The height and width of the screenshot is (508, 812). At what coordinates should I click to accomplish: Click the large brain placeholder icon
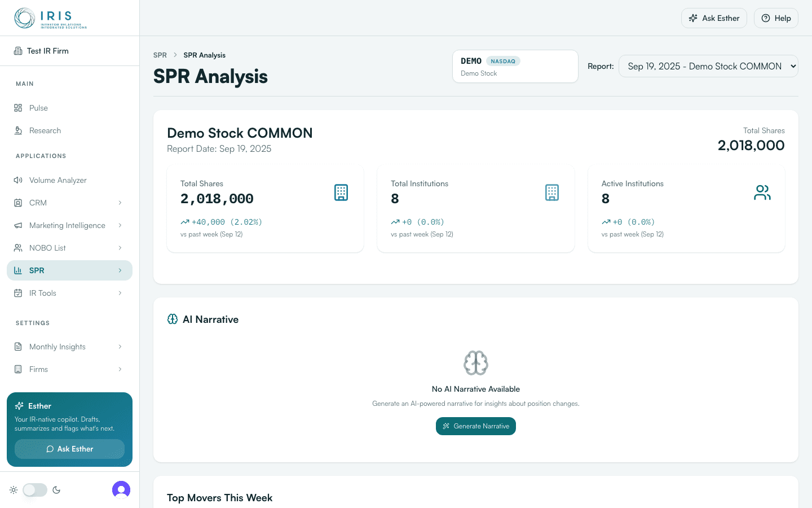[x=476, y=363]
